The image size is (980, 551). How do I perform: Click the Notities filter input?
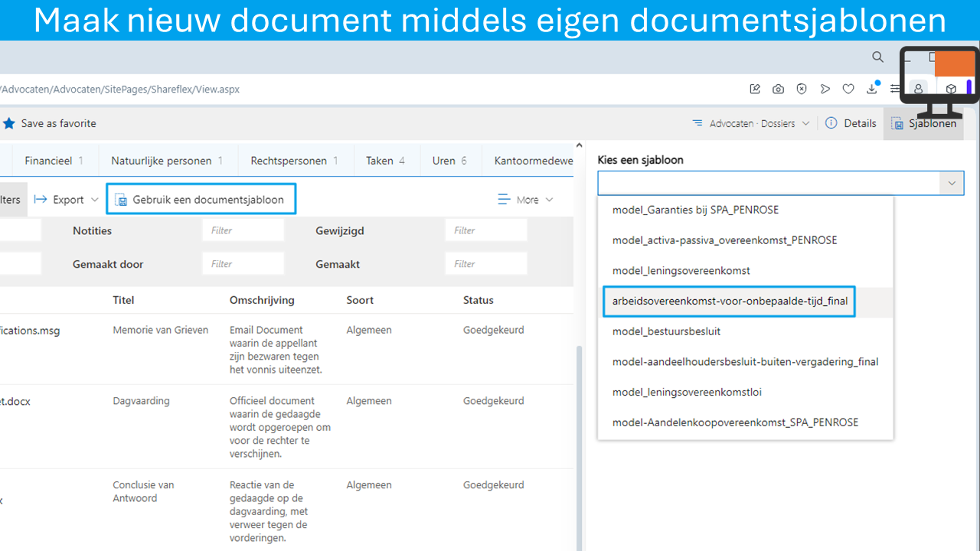click(x=243, y=230)
